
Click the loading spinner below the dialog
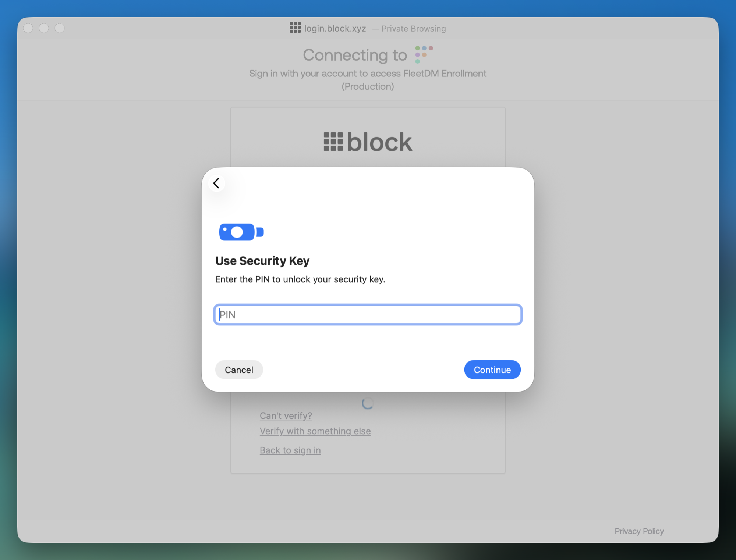pos(368,403)
